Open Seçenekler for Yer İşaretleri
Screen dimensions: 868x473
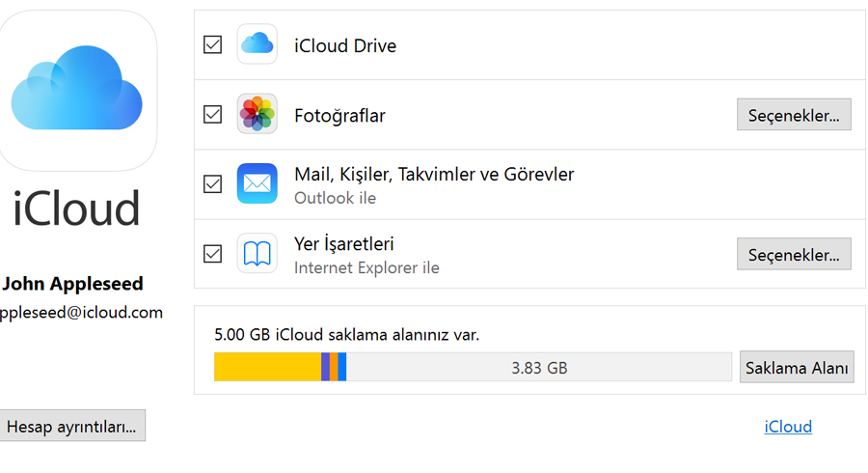[794, 254]
